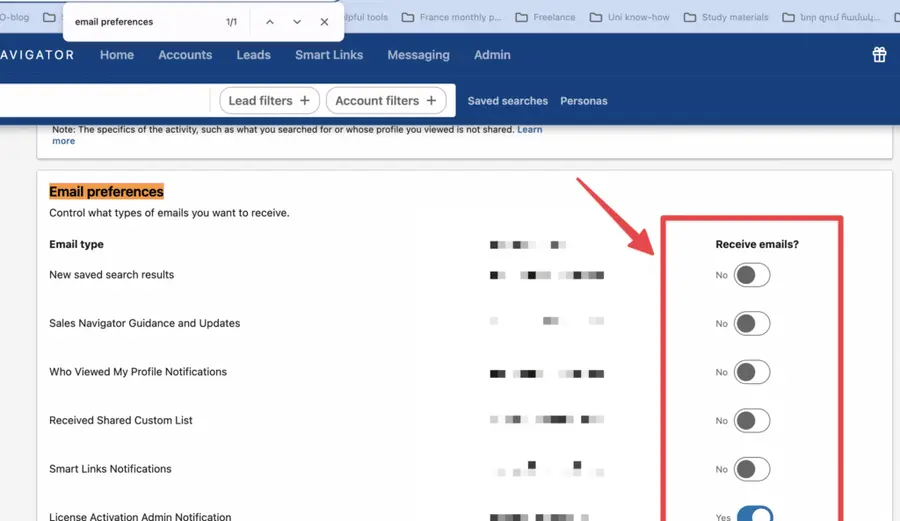Open the Home tab
900x521 pixels.
click(x=117, y=55)
